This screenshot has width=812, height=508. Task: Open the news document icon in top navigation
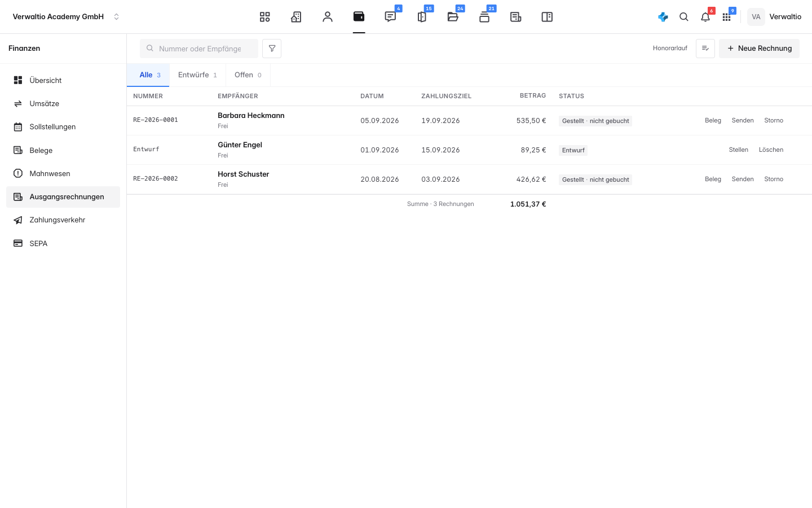point(515,17)
